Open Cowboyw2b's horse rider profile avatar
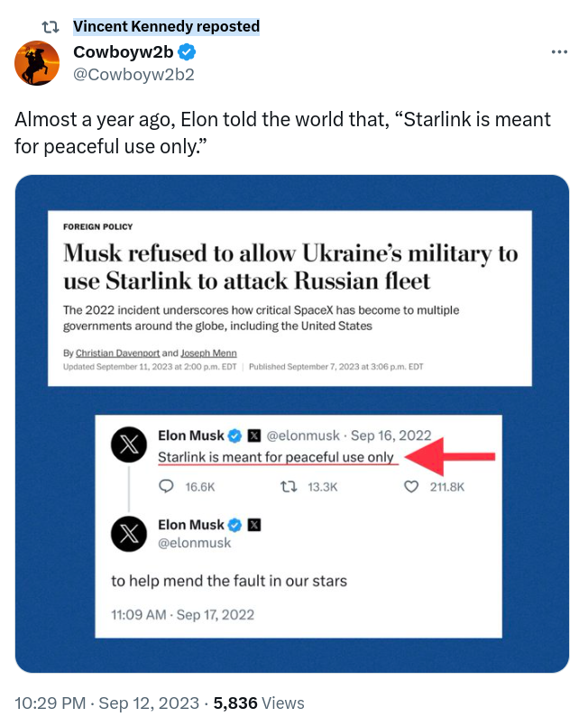Image resolution: width=588 pixels, height=726 pixels. click(36, 63)
